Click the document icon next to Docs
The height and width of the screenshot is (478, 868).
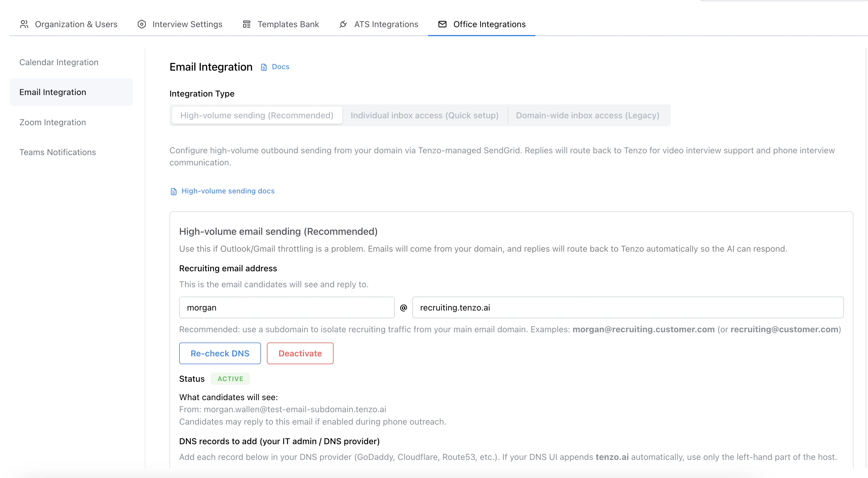pyautogui.click(x=264, y=67)
